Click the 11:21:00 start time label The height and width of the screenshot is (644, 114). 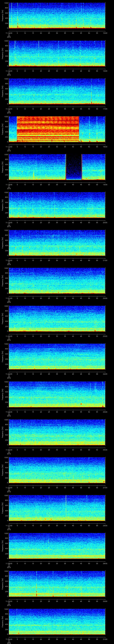point(9,298)
